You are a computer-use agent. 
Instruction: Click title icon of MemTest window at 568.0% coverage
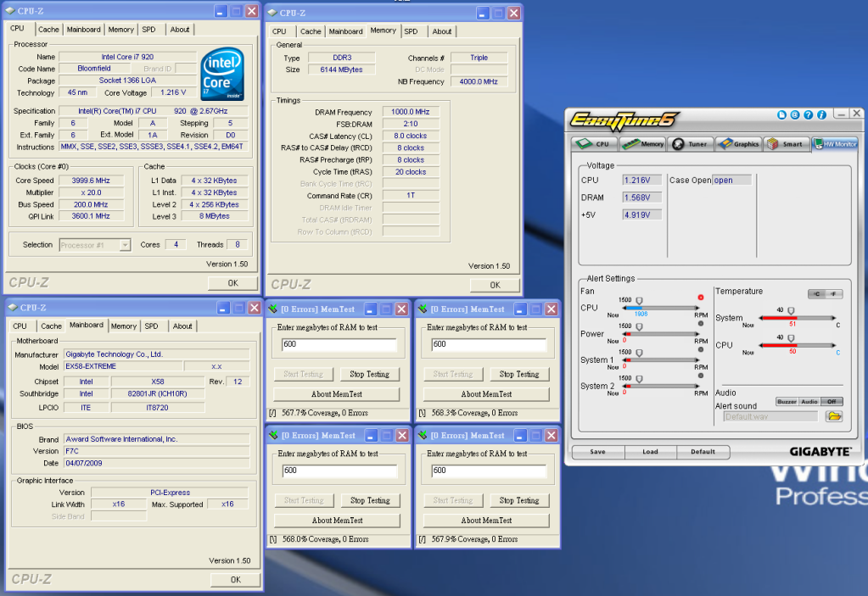[273, 435]
